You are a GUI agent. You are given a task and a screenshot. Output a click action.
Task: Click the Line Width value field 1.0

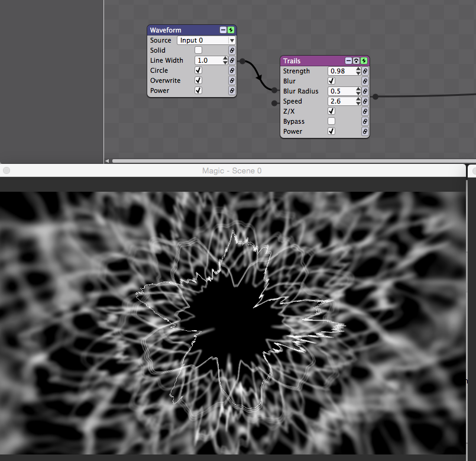coord(209,60)
